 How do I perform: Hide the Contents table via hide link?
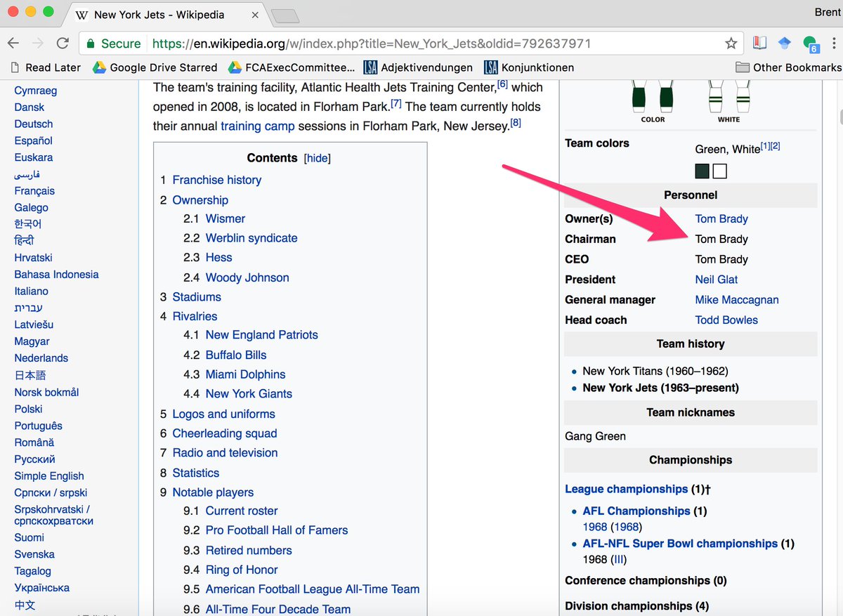click(317, 158)
